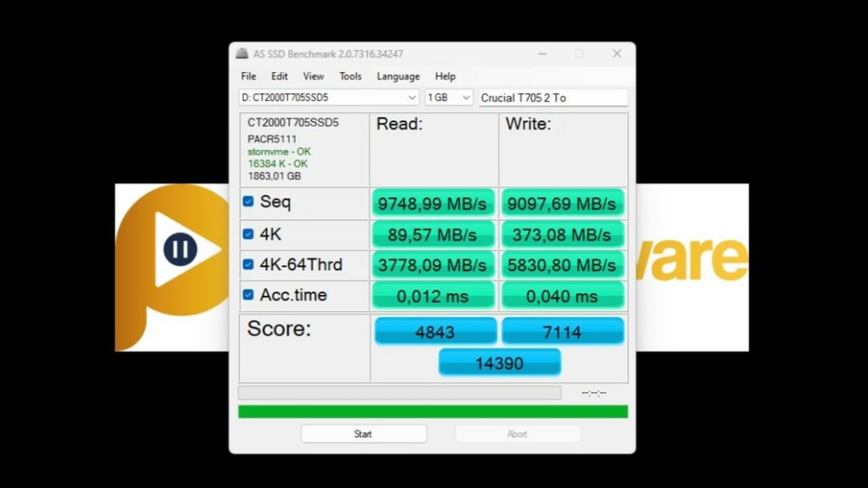Viewport: 868px width, 488px height.
Task: Open the drive selection dropdown D: CT2000T705SSD5
Action: pyautogui.click(x=329, y=97)
